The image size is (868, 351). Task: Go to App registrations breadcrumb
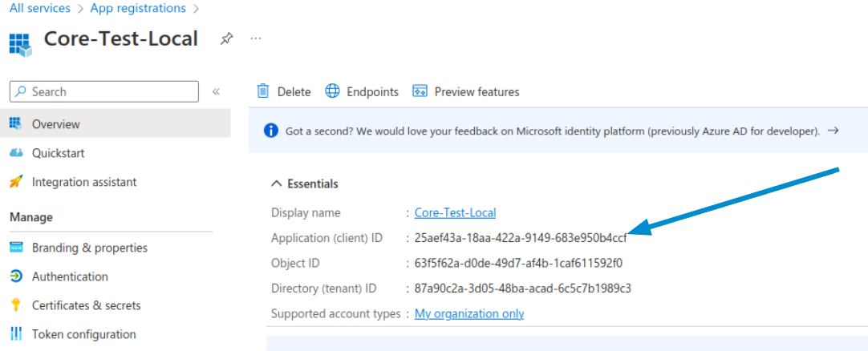(138, 8)
